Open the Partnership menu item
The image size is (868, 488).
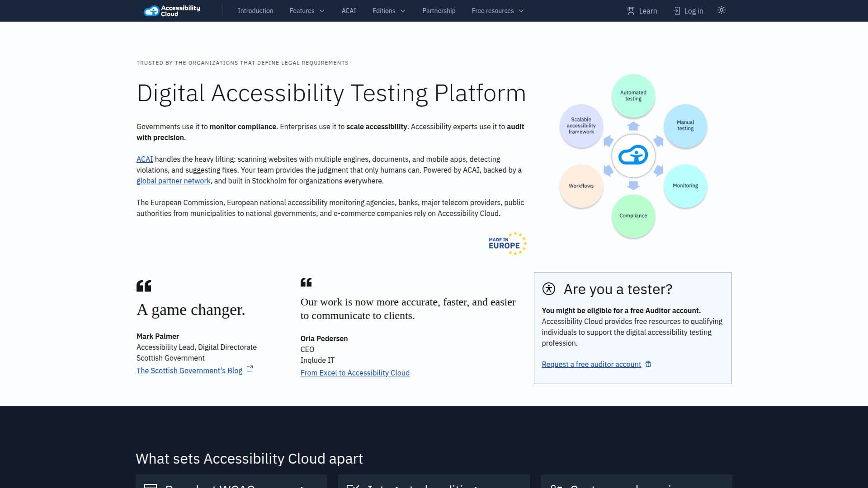(439, 11)
